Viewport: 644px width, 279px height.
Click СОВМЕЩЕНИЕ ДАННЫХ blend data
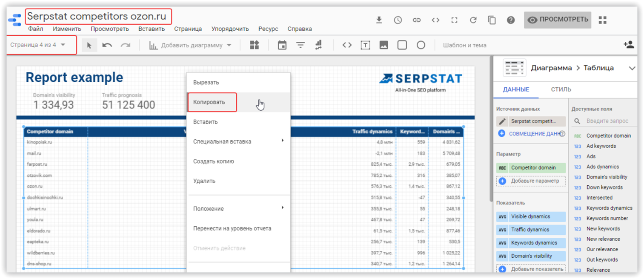(x=531, y=134)
